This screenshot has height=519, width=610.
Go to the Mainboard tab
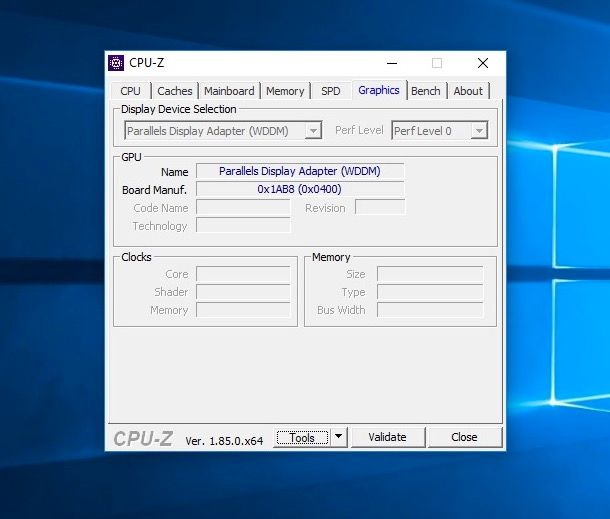click(229, 91)
